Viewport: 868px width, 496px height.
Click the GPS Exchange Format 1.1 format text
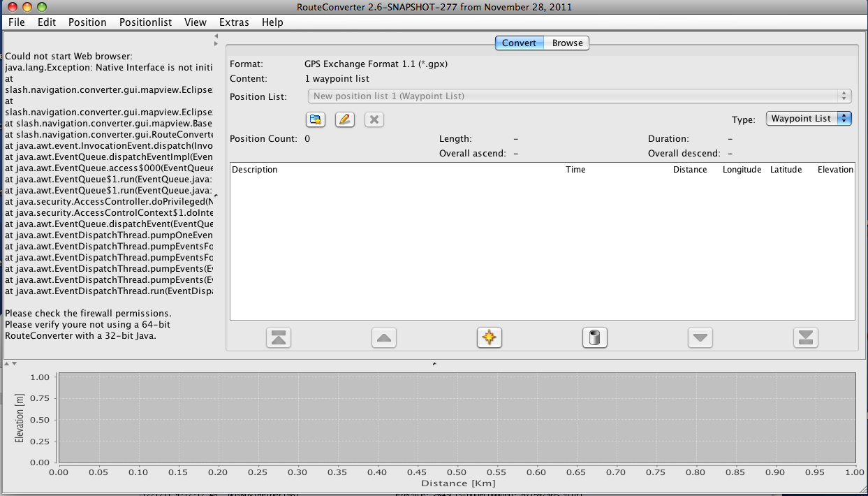[x=376, y=64]
